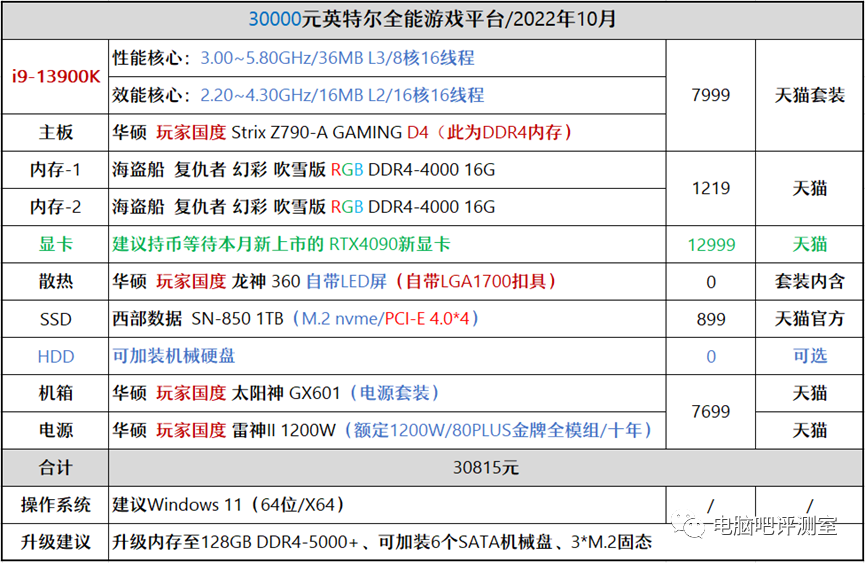Image resolution: width=865 pixels, height=563 pixels.
Task: Select the green price 12999
Action: [x=711, y=245]
